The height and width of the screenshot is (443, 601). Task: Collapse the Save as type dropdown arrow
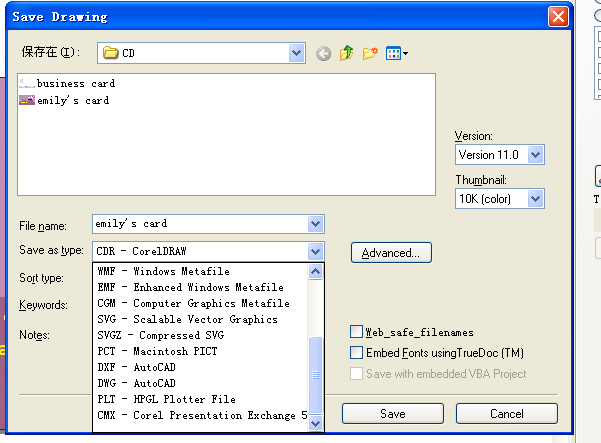(315, 252)
